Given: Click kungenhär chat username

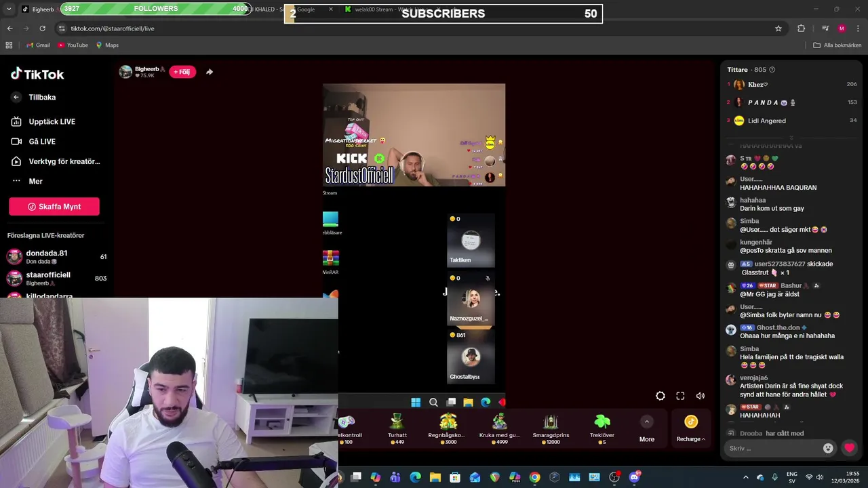Looking at the screenshot, I should point(756,242).
